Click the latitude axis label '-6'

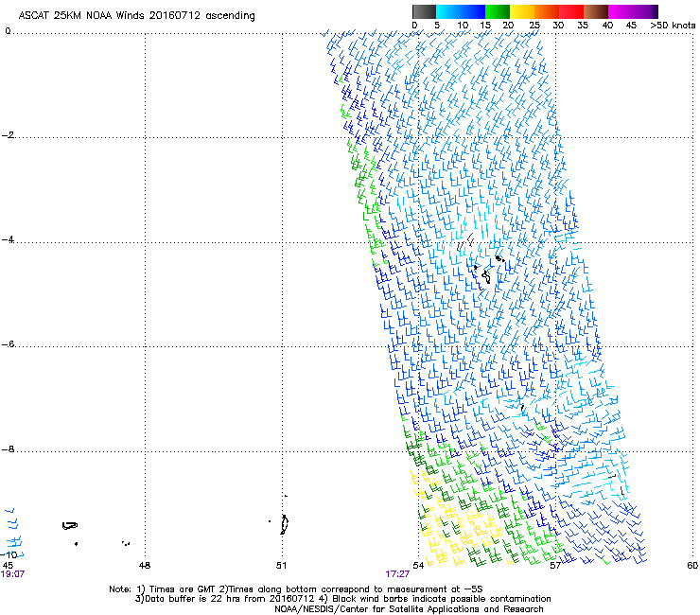tap(9, 344)
